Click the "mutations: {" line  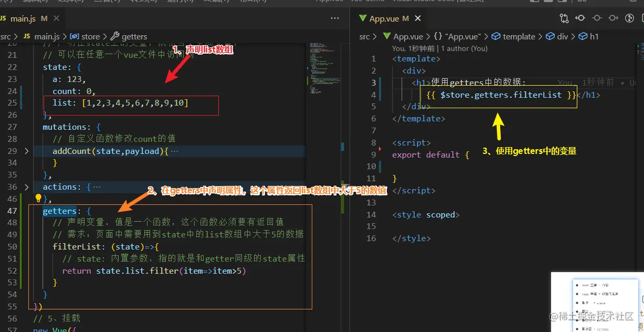click(x=72, y=127)
